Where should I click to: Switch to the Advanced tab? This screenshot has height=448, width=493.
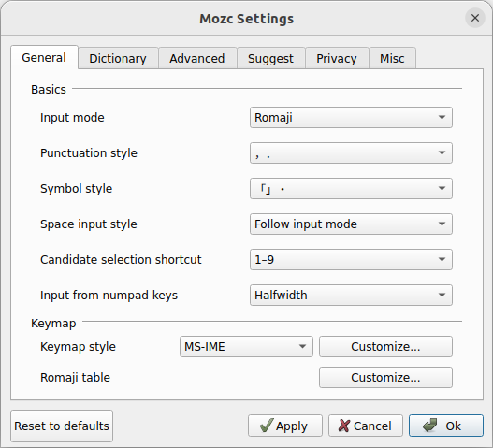click(197, 58)
